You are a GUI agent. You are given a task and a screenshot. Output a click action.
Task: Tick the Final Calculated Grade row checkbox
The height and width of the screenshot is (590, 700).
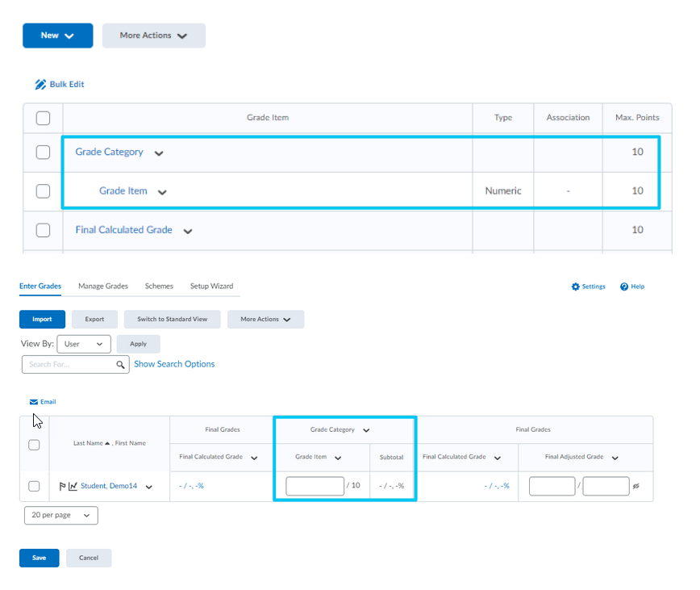[44, 230]
